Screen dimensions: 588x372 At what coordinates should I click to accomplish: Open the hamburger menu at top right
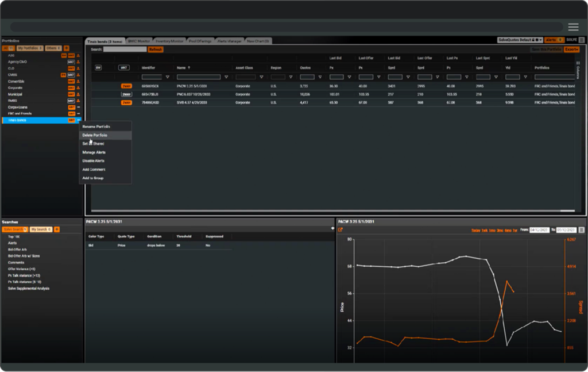573,27
